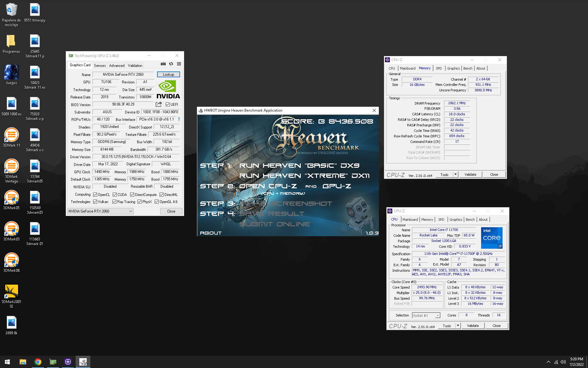Switch to GPU-Z taskbar icon
The height and width of the screenshot is (368, 588).
pos(53,362)
